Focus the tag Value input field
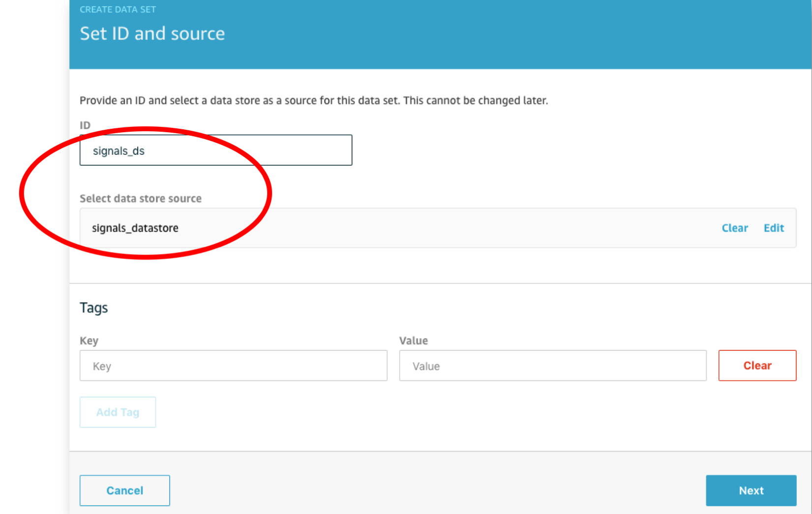The image size is (812, 514). [x=552, y=366]
